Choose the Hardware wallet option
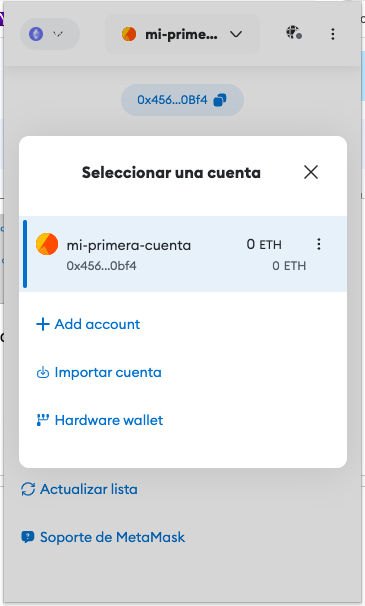 pos(100,420)
